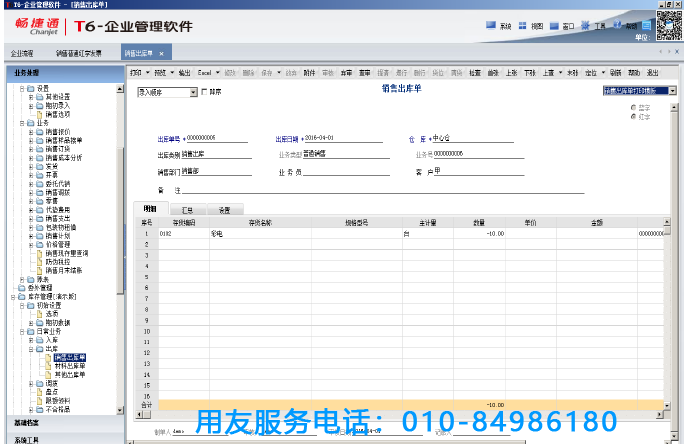Image resolution: width=686 pixels, height=444 pixels.
Task: Click the 附件 toolbar button
Action: click(309, 73)
